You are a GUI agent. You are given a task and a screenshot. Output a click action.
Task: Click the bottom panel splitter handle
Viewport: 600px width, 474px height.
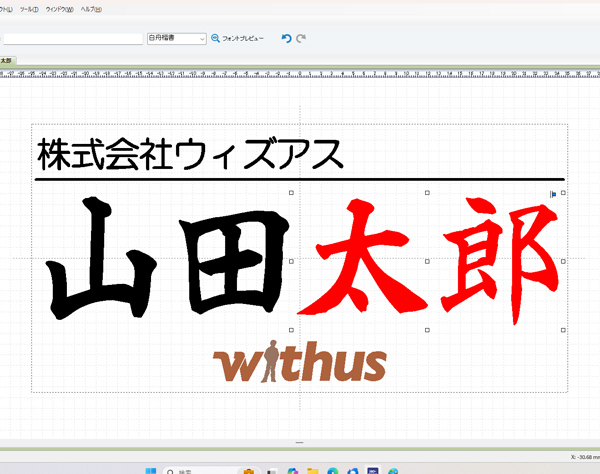299,441
